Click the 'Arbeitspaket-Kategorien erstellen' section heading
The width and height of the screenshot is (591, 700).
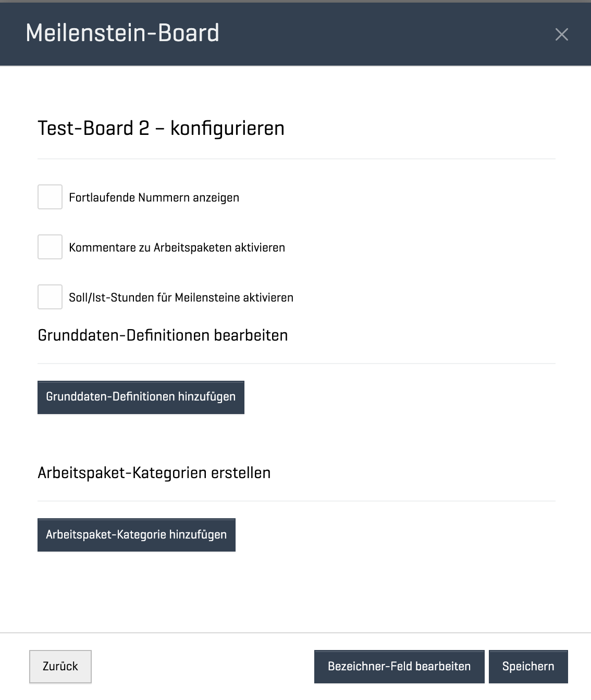tap(154, 473)
